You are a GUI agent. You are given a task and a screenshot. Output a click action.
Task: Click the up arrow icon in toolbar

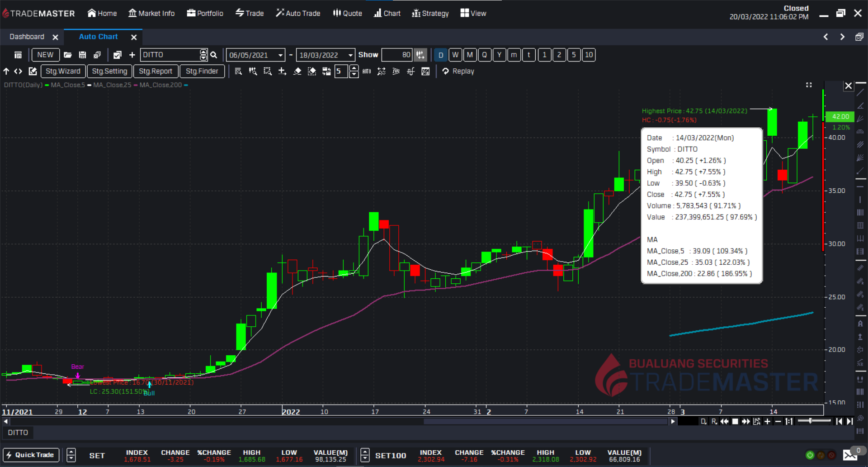(6, 71)
